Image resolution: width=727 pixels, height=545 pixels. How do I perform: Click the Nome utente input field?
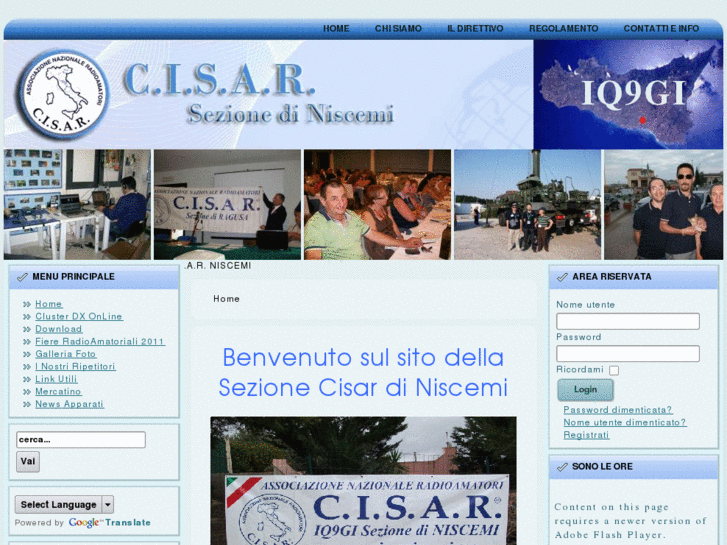point(628,321)
